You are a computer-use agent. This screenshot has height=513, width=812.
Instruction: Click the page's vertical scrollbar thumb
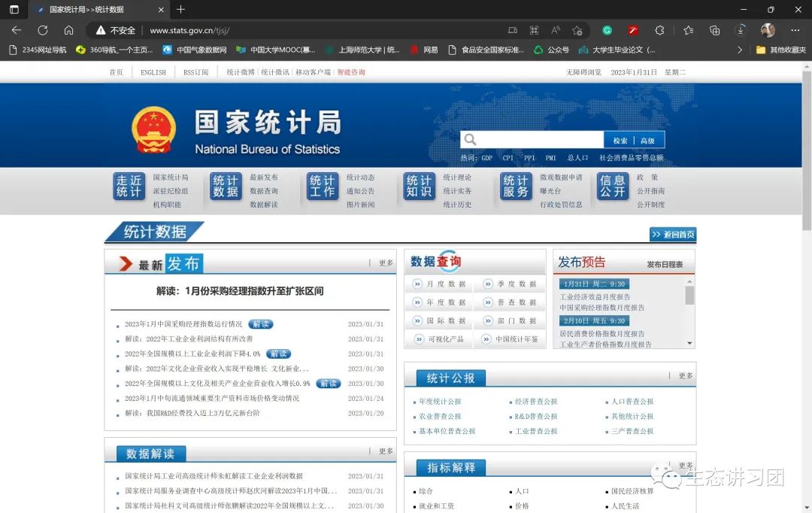point(806,150)
